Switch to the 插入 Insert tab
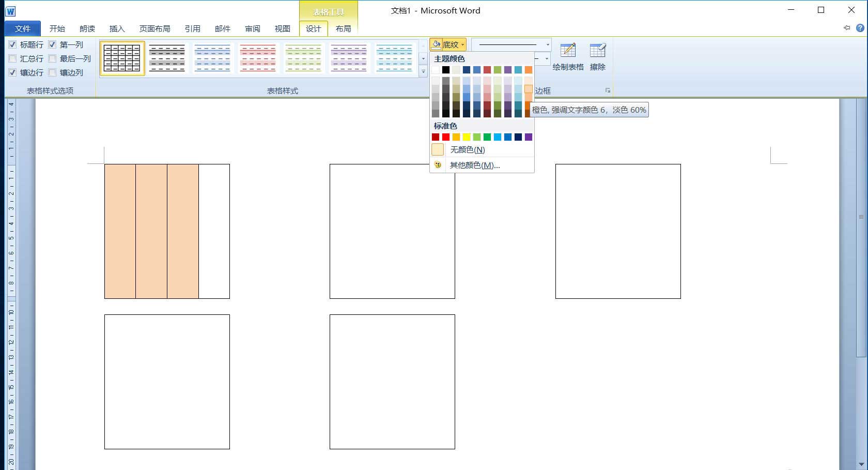 tap(117, 28)
